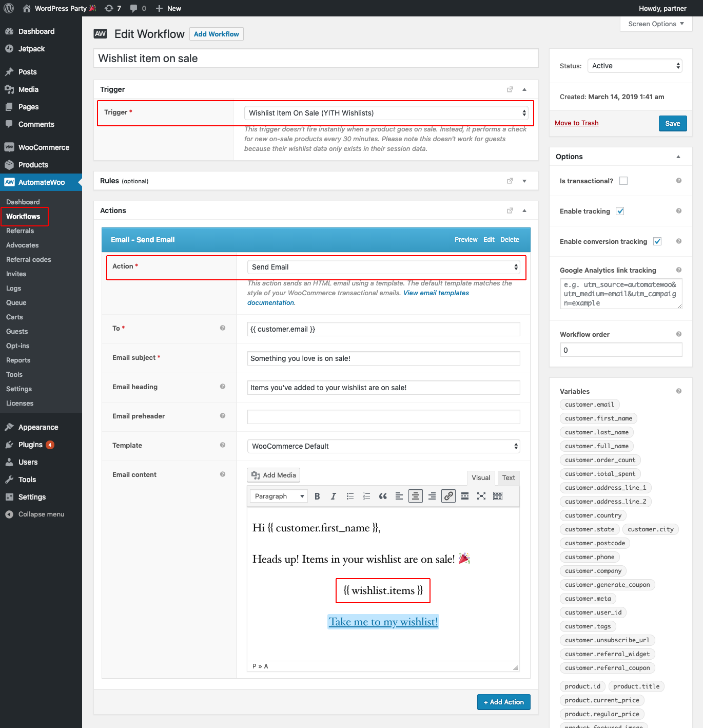Click the Add Media button
Screen dimensions: 703x728
[x=274, y=475]
